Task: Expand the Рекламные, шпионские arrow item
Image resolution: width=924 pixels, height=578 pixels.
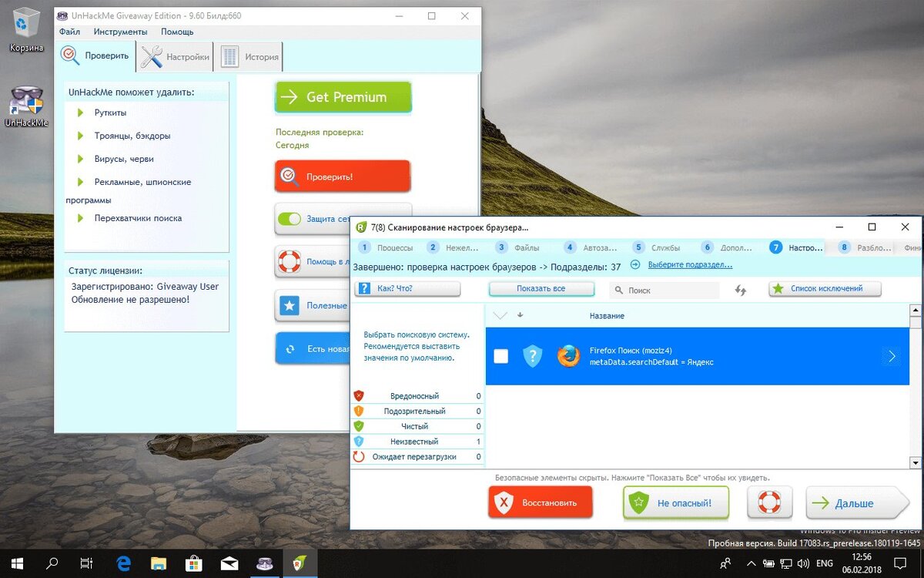Action: [x=80, y=182]
